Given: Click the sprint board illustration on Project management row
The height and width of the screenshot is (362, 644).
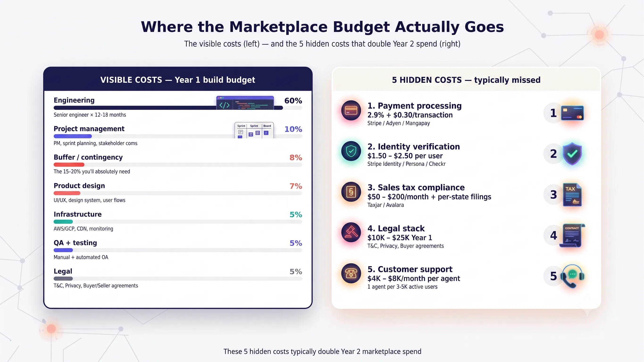Looking at the screenshot, I should click(254, 130).
